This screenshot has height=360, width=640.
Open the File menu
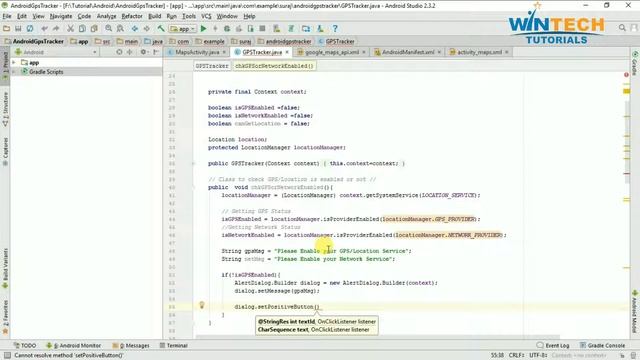click(x=7, y=16)
